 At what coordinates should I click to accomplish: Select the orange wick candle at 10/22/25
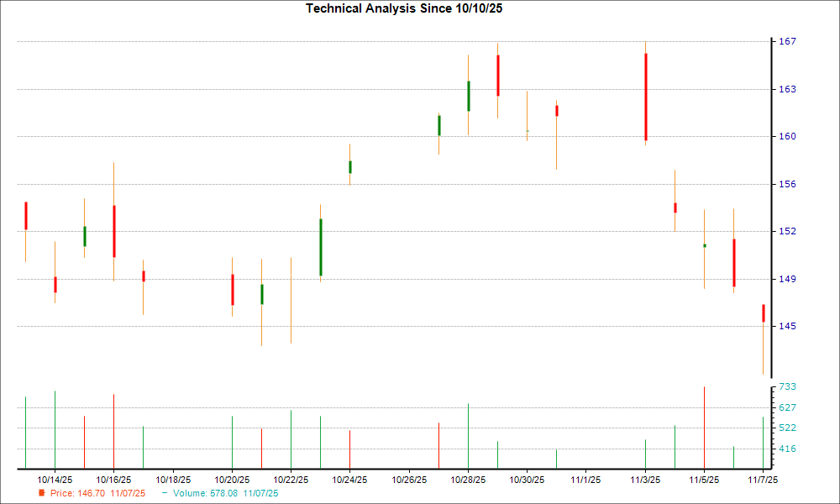click(290, 298)
